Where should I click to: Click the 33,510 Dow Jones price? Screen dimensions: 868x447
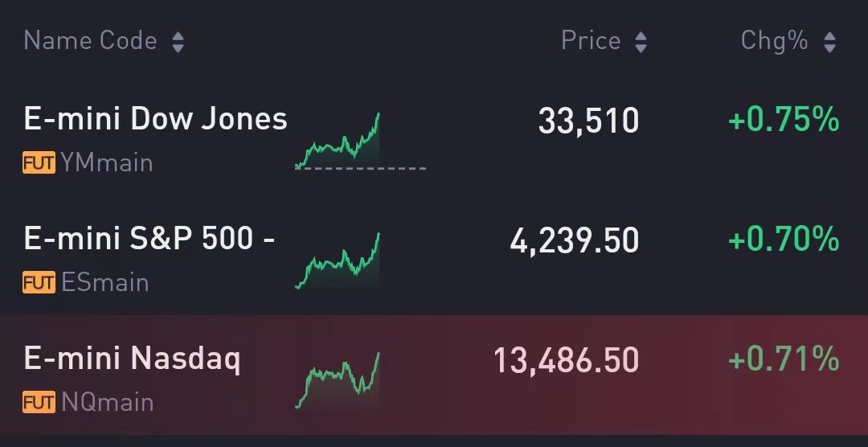click(588, 121)
